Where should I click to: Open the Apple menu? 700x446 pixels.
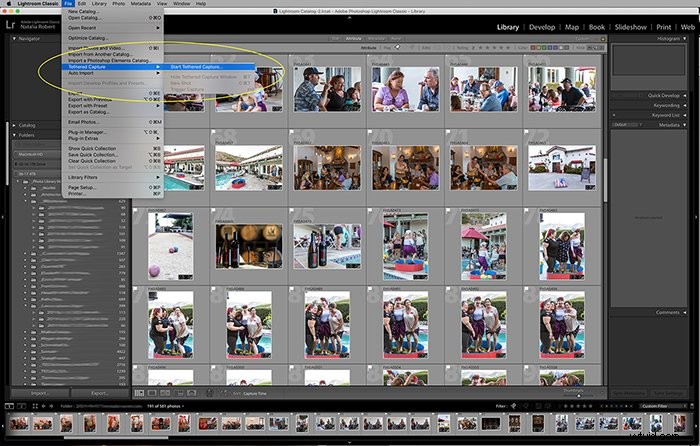tap(8, 3)
